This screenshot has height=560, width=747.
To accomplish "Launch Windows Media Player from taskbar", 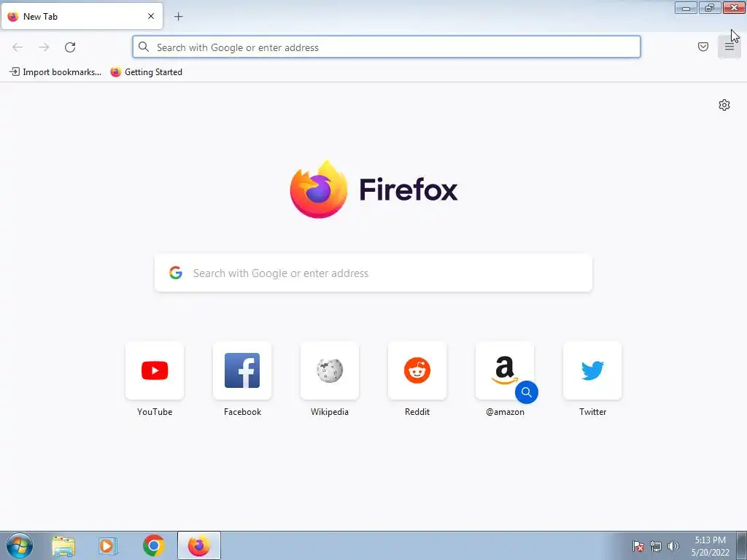I will (x=108, y=546).
